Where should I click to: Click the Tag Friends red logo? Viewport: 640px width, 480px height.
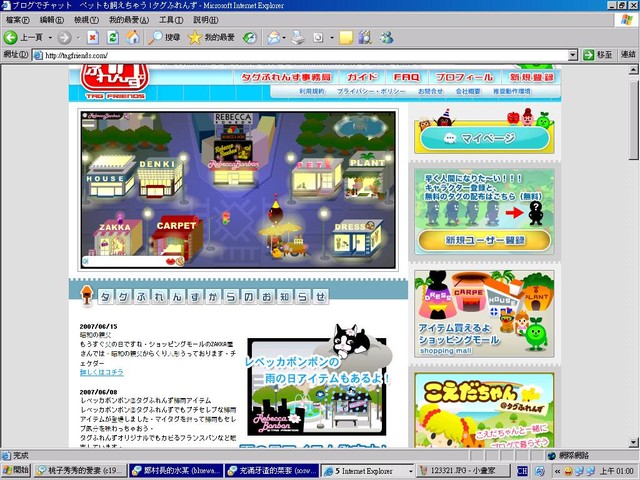(115, 81)
